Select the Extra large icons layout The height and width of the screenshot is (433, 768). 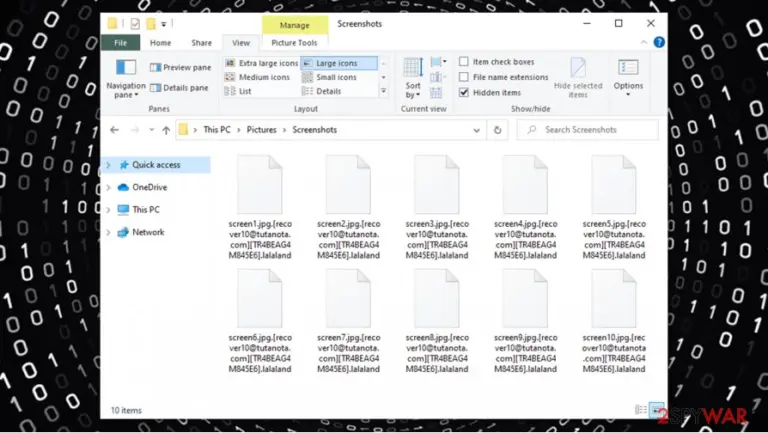point(262,63)
